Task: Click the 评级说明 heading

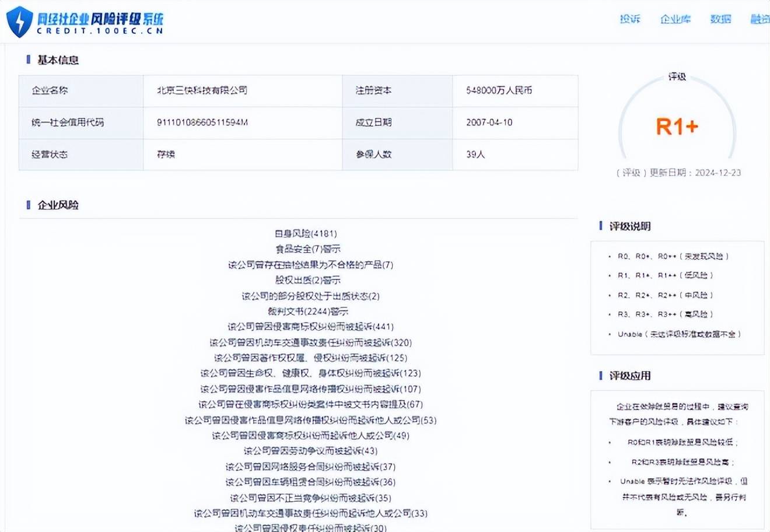Action: point(630,226)
